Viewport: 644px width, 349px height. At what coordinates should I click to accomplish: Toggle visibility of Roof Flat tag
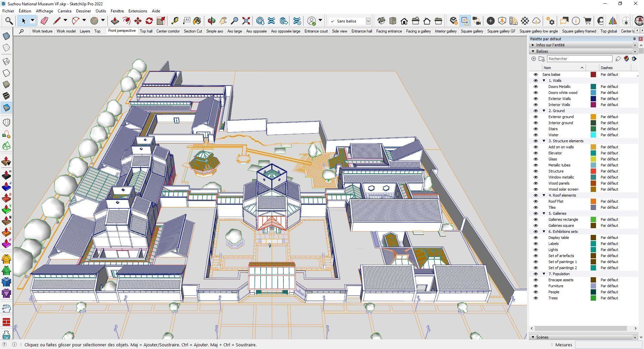[x=535, y=201]
